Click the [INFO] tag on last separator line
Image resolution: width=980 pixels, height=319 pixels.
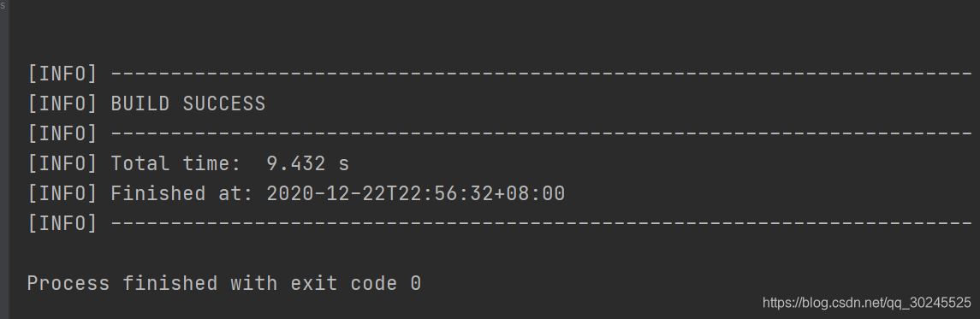62,223
